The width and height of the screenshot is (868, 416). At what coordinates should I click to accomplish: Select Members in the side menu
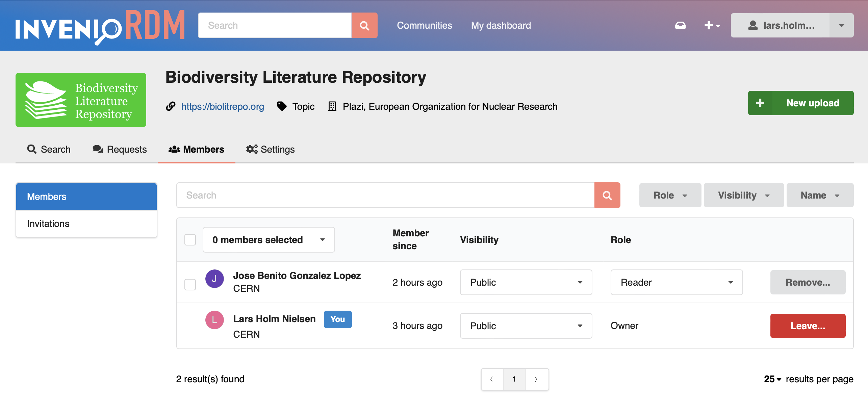point(86,197)
